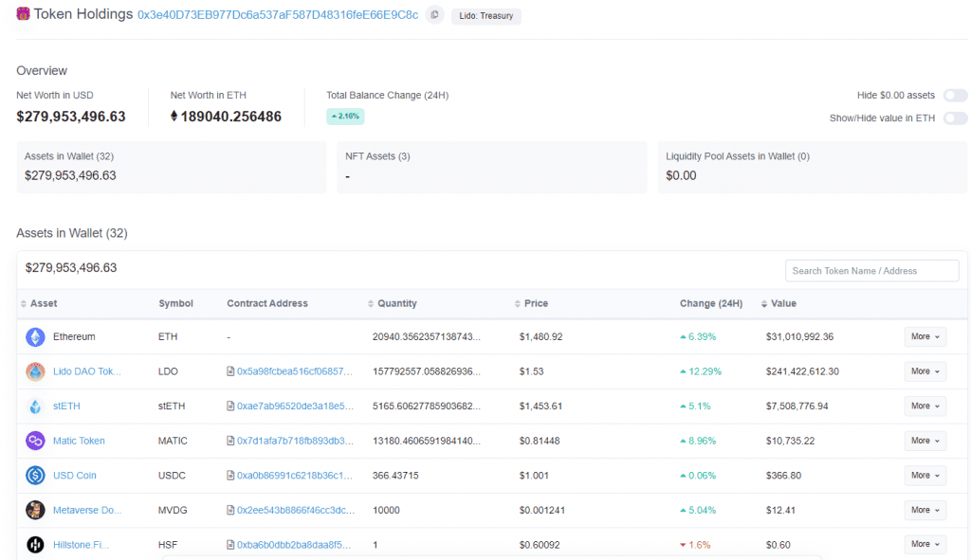
Task: Click the Metaverse Doge token icon
Action: coord(35,510)
